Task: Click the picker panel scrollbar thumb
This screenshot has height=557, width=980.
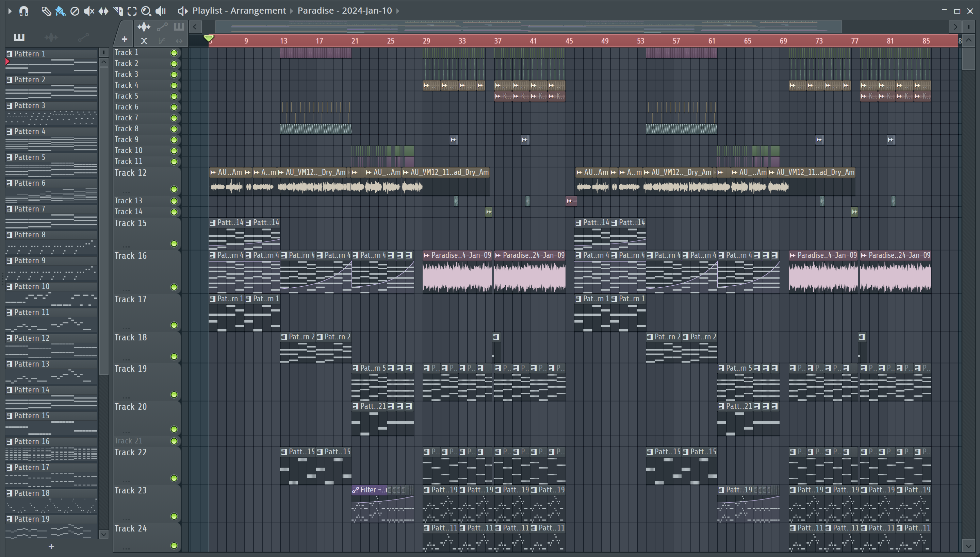Action: click(x=103, y=221)
